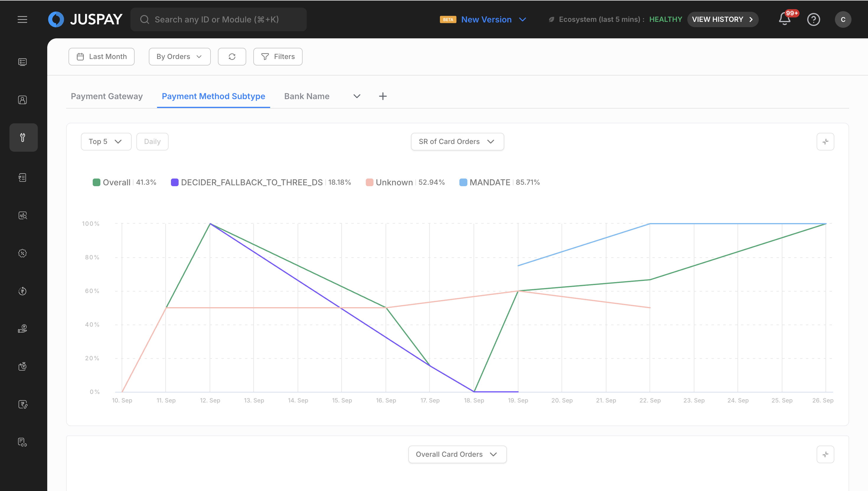Click the C user avatar
The height and width of the screenshot is (491, 868).
click(843, 19)
